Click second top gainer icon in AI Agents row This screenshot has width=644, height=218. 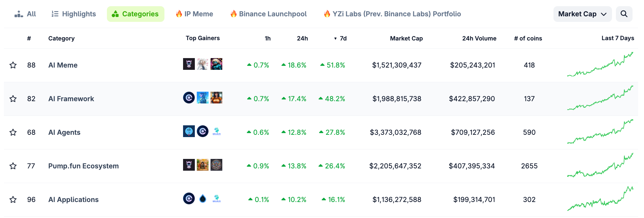(203, 131)
